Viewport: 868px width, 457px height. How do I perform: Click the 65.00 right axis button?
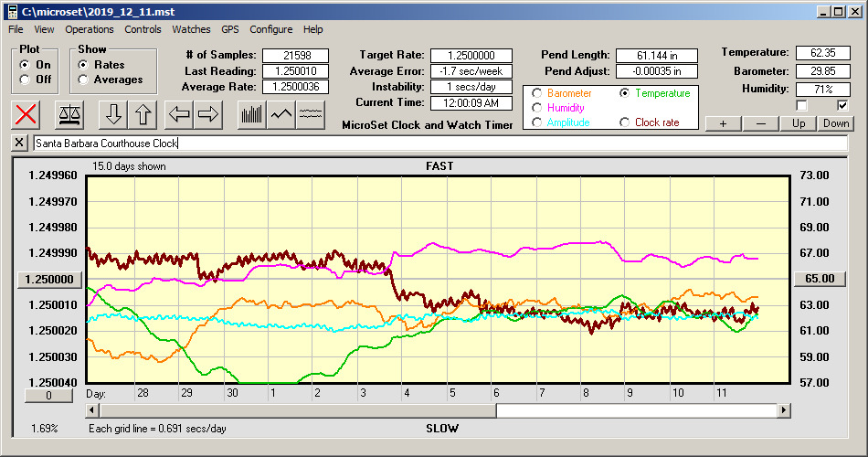pyautogui.click(x=820, y=279)
